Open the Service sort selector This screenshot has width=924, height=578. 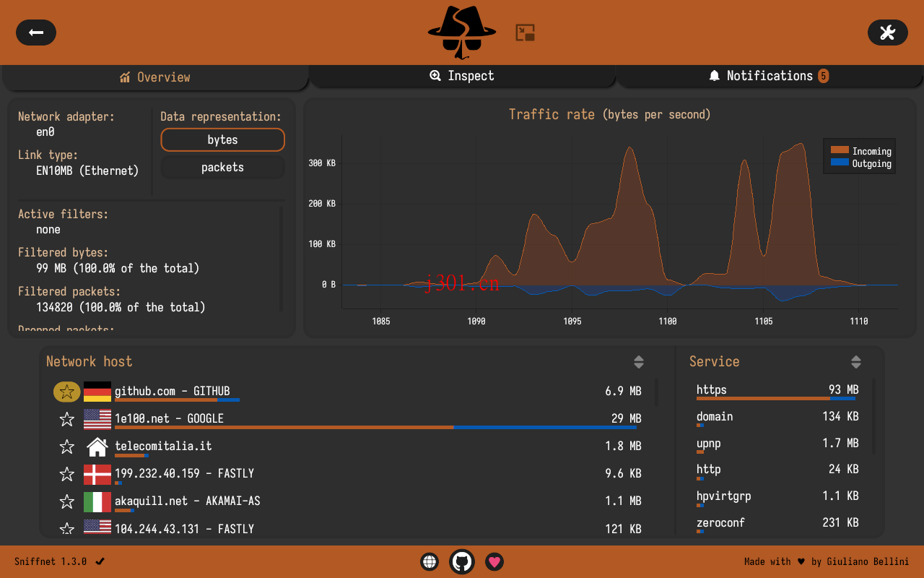[856, 361]
